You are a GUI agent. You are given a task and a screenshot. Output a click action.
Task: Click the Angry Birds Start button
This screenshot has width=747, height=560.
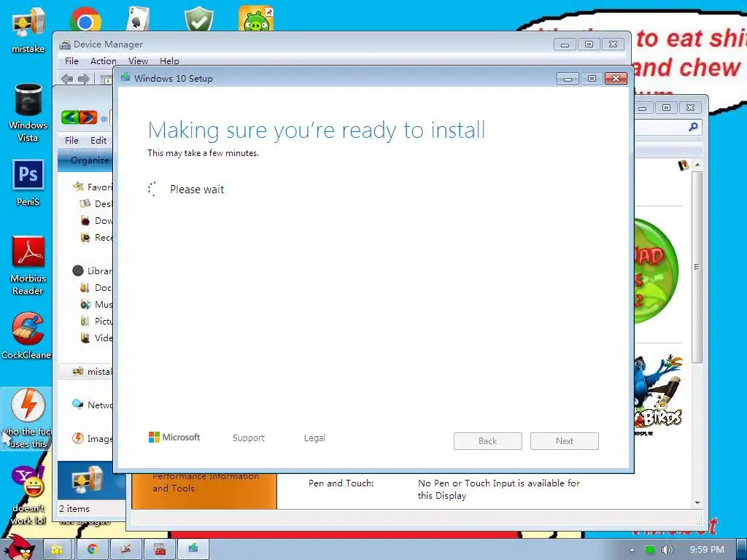click(x=18, y=547)
